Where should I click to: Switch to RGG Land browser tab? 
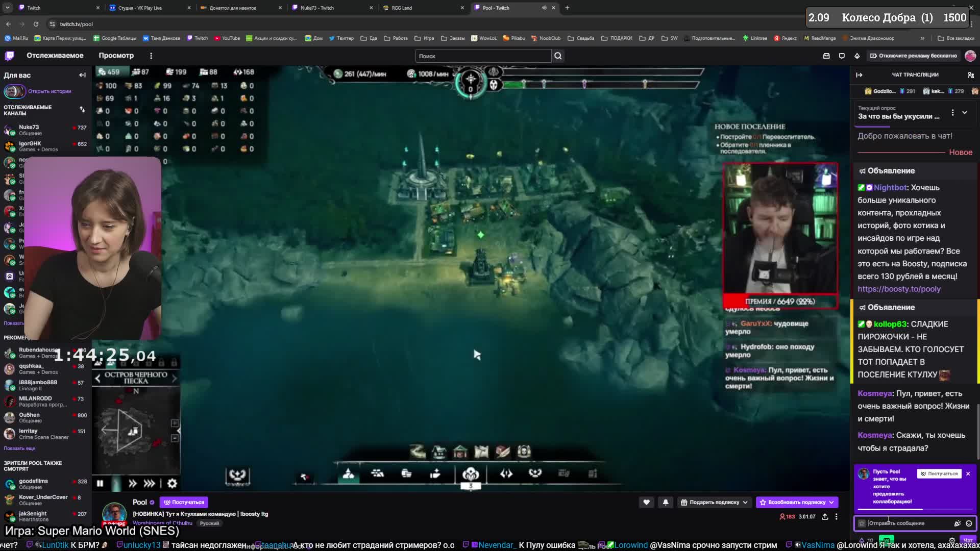(423, 8)
